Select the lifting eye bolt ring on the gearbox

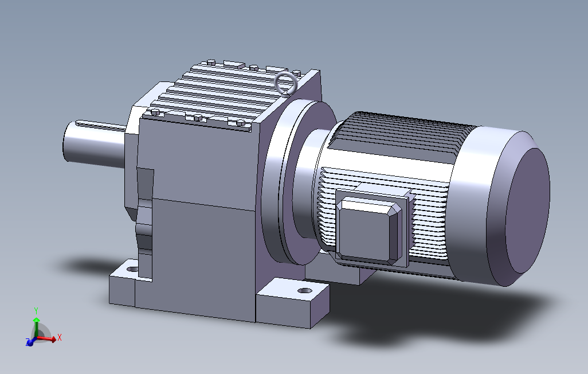pyautogui.click(x=287, y=83)
